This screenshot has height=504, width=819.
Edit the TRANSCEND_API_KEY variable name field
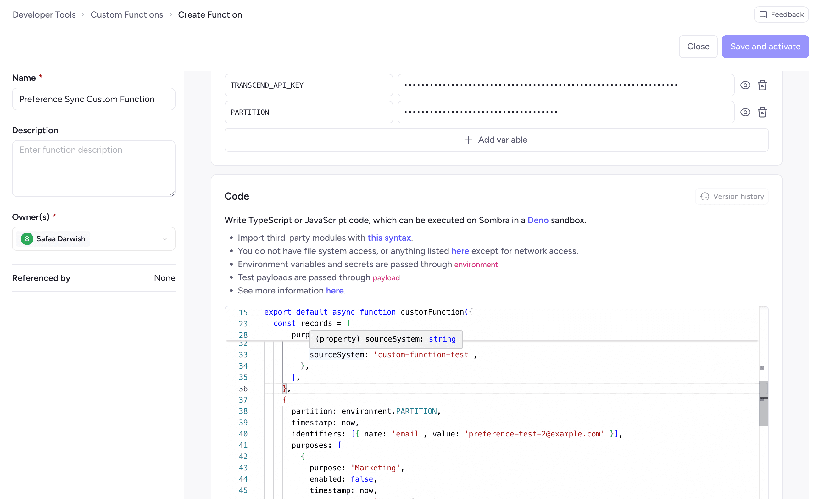click(309, 85)
